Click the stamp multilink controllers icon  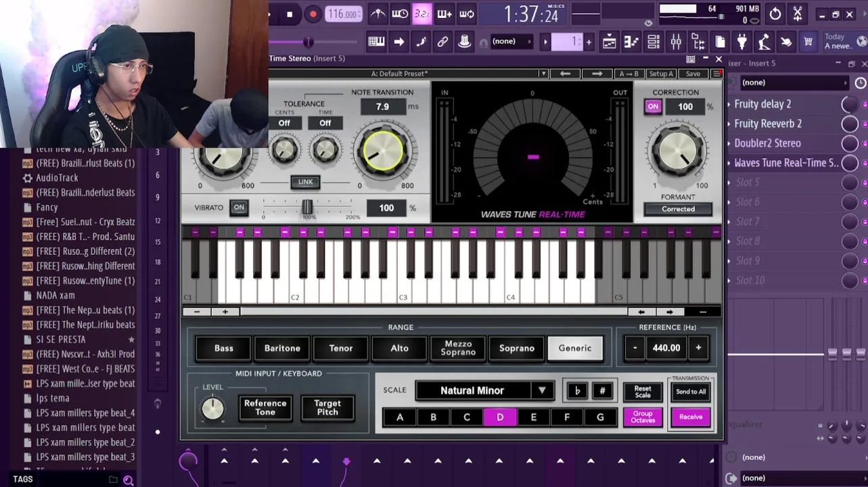click(x=464, y=42)
